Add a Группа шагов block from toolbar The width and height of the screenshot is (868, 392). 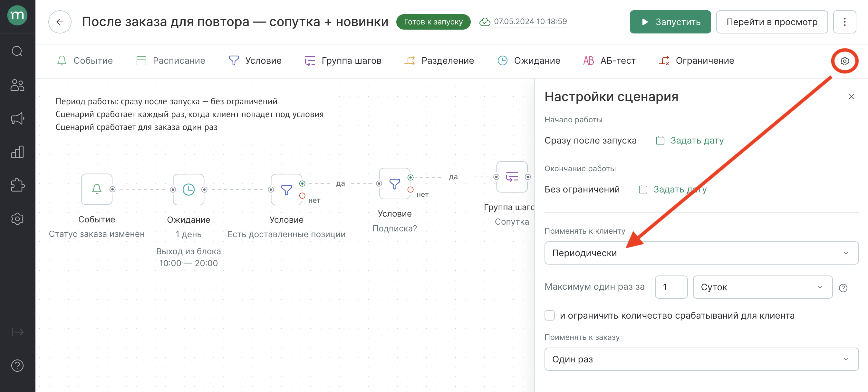click(343, 61)
